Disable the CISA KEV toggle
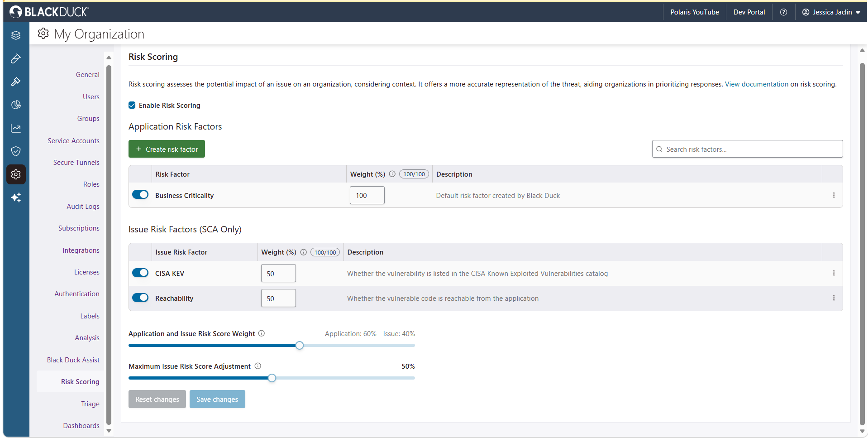Image resolution: width=868 pixels, height=438 pixels. click(140, 273)
